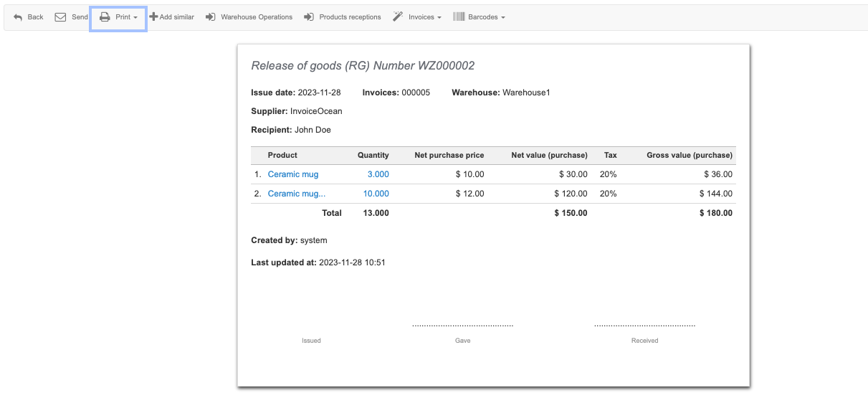Click the Back arrow icon
The image size is (868, 393).
pyautogui.click(x=18, y=17)
